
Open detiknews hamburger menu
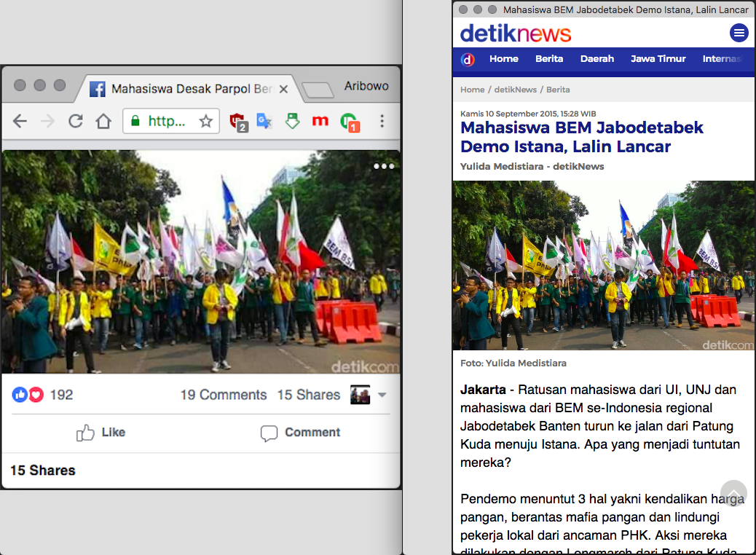739,33
